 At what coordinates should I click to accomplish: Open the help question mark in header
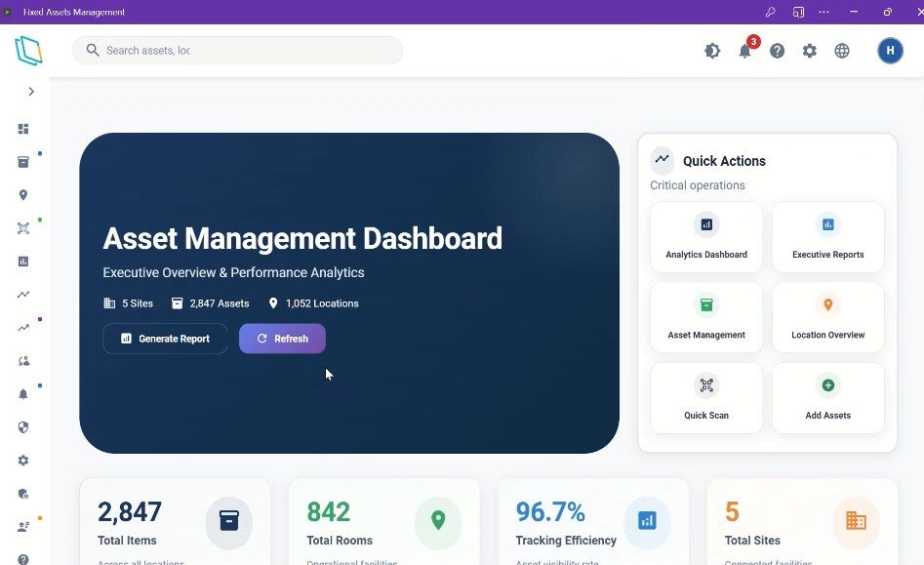pos(777,51)
